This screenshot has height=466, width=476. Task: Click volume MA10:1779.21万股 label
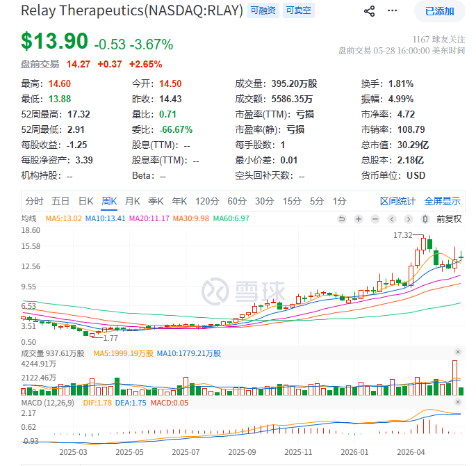click(189, 353)
